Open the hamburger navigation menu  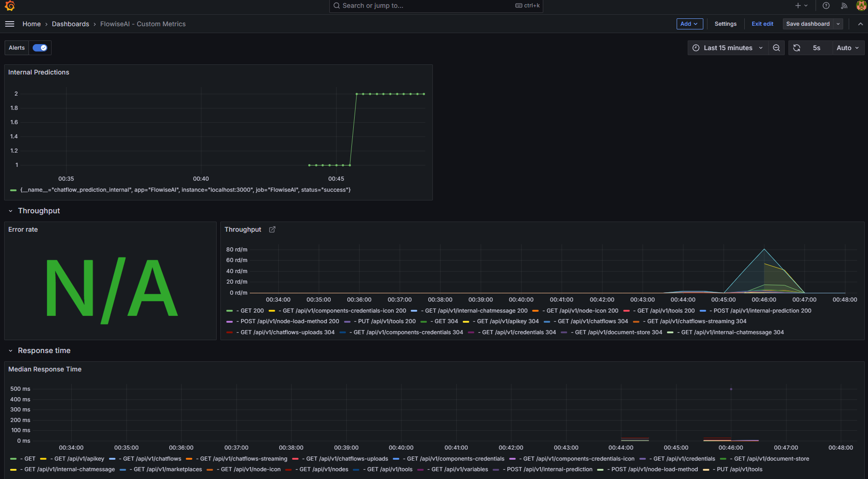(x=10, y=24)
